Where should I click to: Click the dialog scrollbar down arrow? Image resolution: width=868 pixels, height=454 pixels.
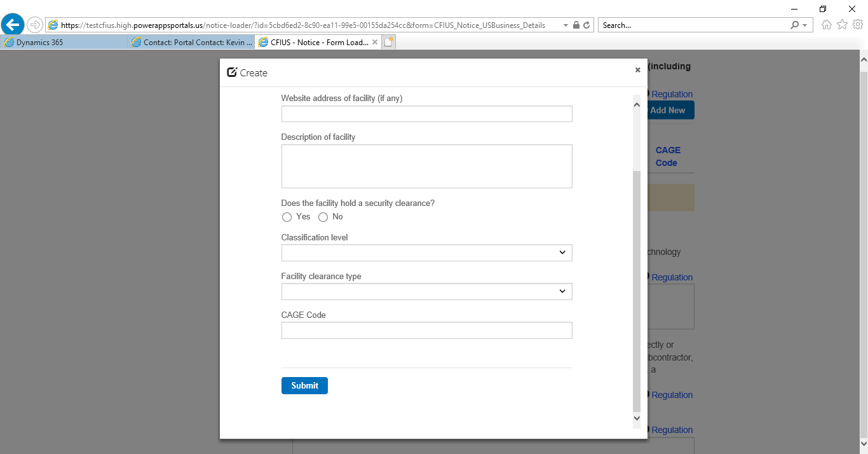tap(637, 418)
